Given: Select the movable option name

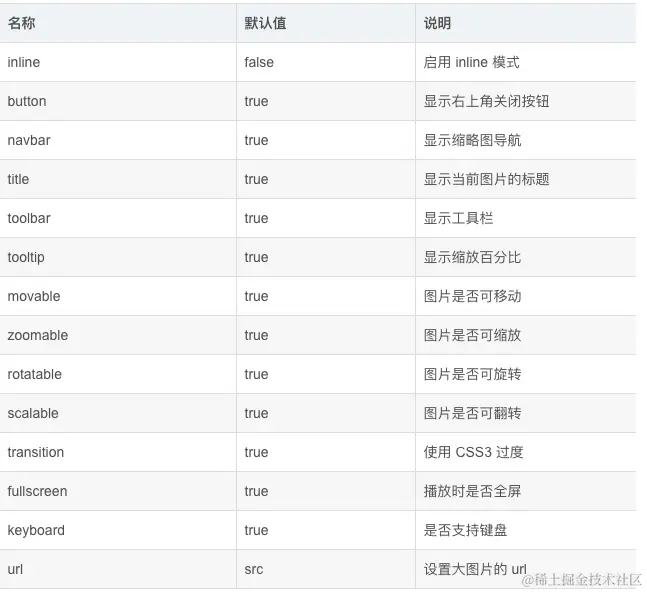Looking at the screenshot, I should [x=34, y=296].
